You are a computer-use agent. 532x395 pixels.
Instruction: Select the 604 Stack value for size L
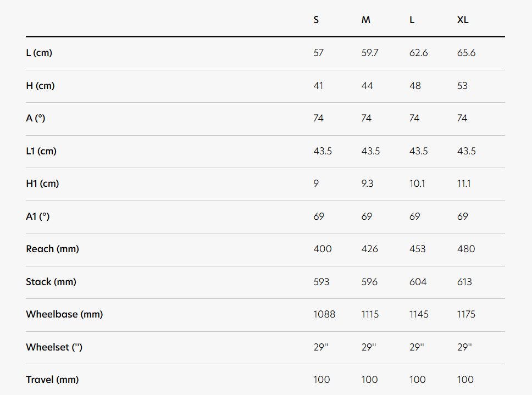point(417,282)
